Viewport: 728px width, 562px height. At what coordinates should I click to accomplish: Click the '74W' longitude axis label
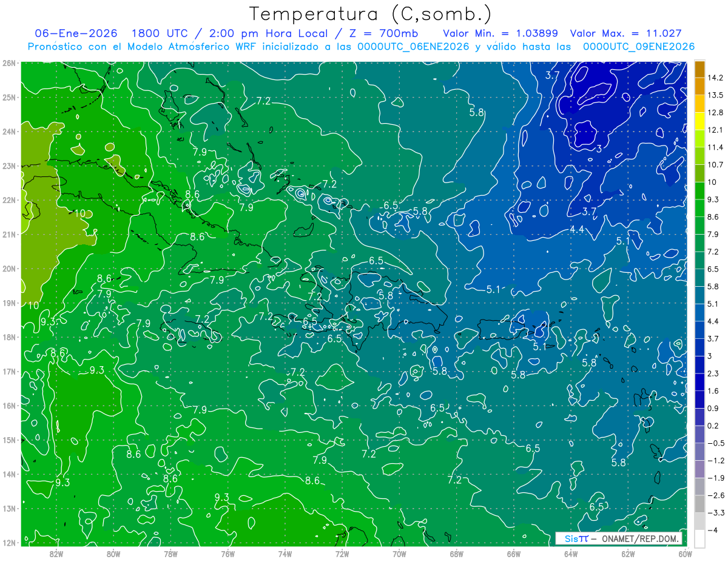coord(285,554)
